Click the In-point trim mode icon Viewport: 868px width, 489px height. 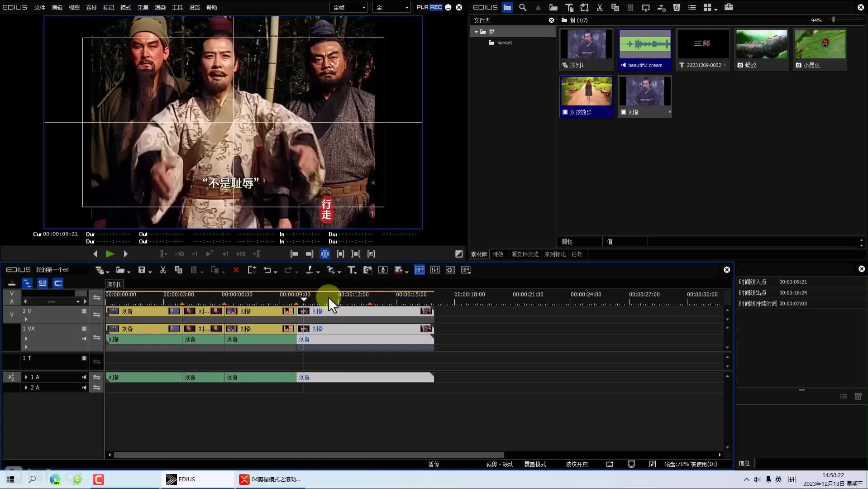294,254
